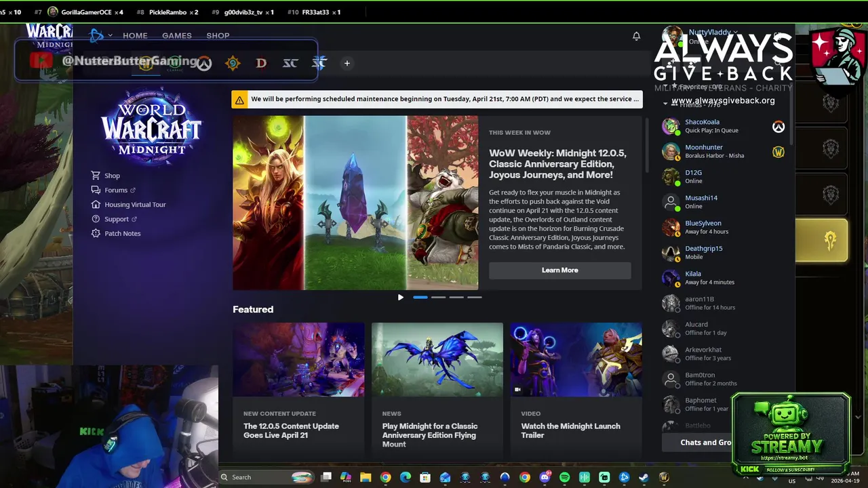The image size is (868, 488).
Task: Open the Battle.net logo menu
Action: [x=99, y=35]
